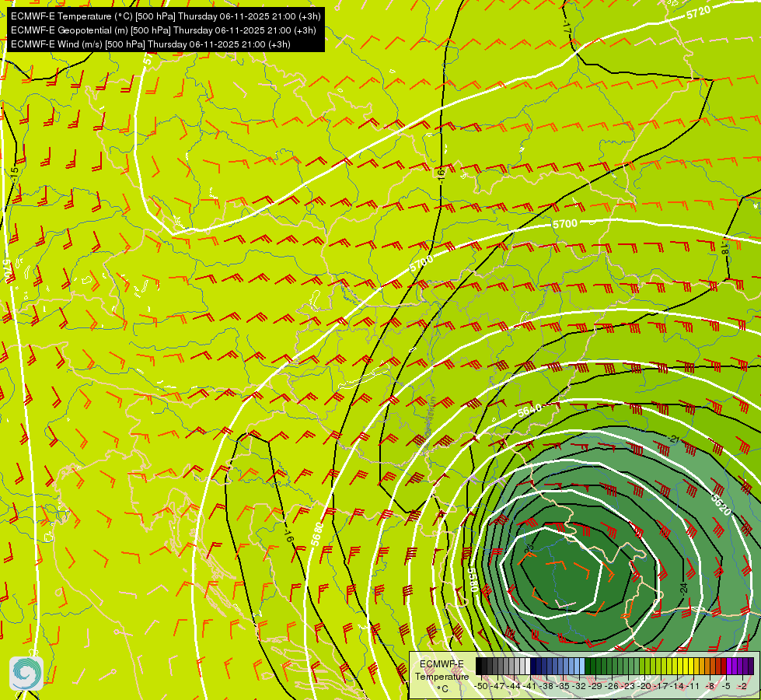Screen dimensions: 761x700
Task: Click the -18 isotherm label on the map
Action: tap(725, 248)
